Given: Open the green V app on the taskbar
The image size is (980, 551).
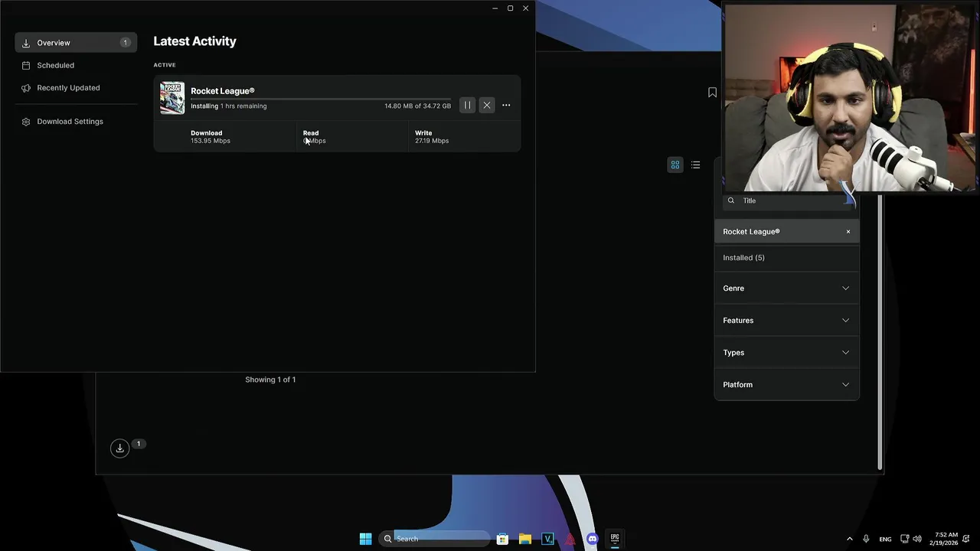Looking at the screenshot, I should pyautogui.click(x=547, y=539).
